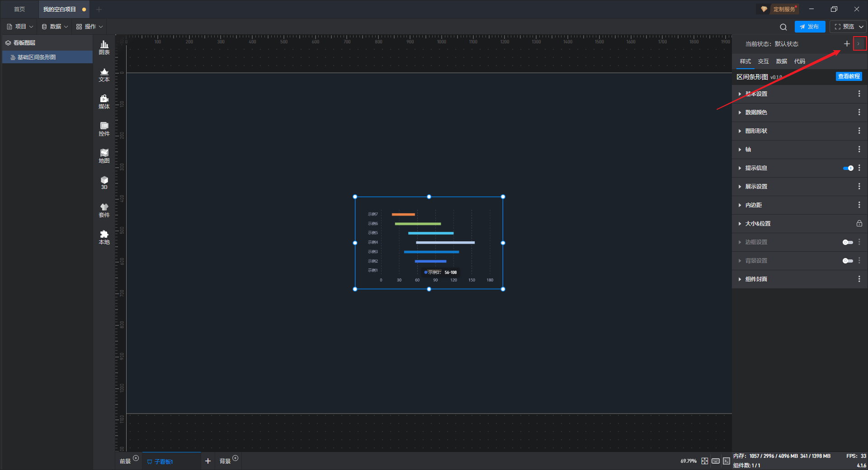This screenshot has width=868, height=470.
Task: Add a new state with plus icon
Action: (847, 44)
